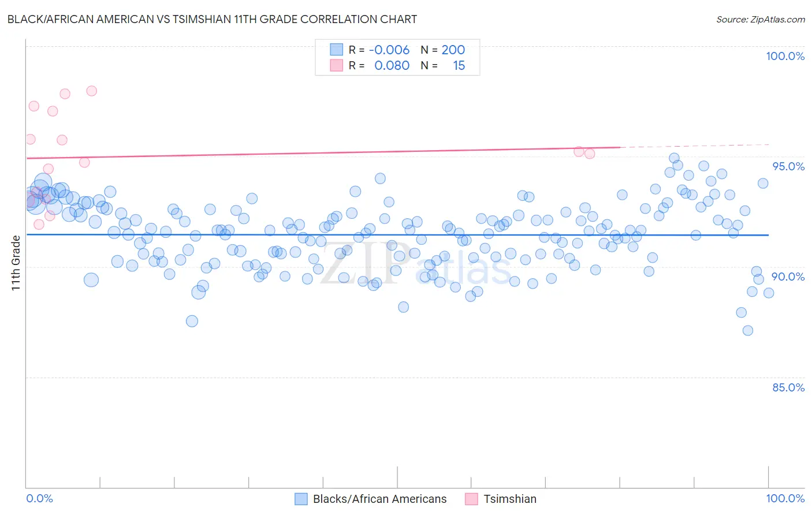
Task: Click the 0.0% x-axis label
Action: click(x=40, y=498)
